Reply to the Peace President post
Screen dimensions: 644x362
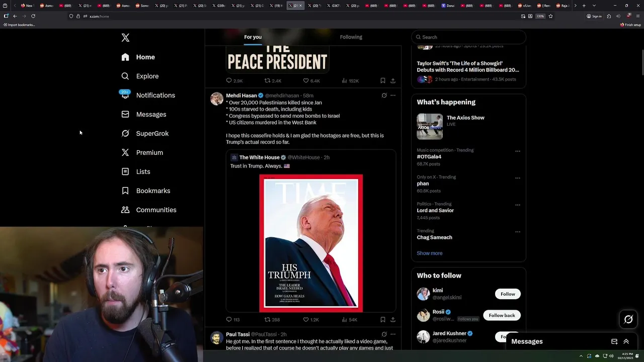pos(234,81)
